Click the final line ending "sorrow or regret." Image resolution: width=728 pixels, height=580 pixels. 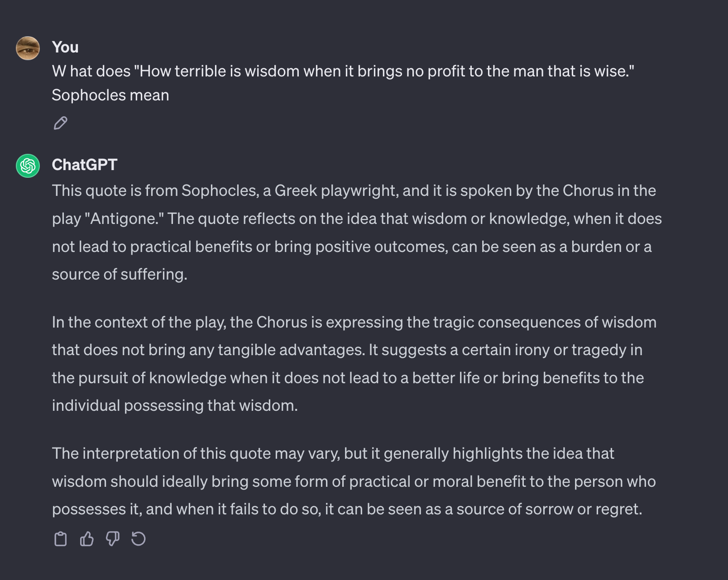pyautogui.click(x=347, y=509)
